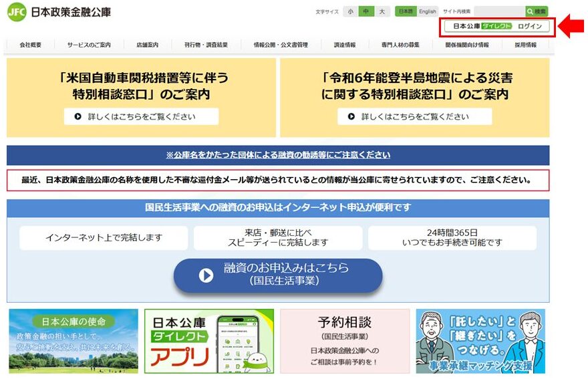588x379 pixels.
Task: Open the 日本公庫ダイレクト アプリ banner
Action: tap(209, 341)
